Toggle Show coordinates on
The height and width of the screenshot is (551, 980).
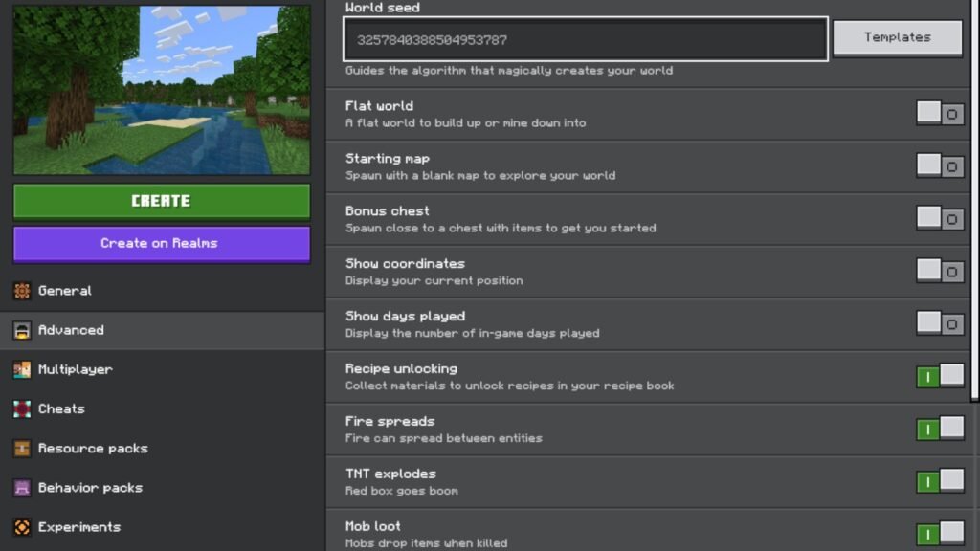coord(940,271)
